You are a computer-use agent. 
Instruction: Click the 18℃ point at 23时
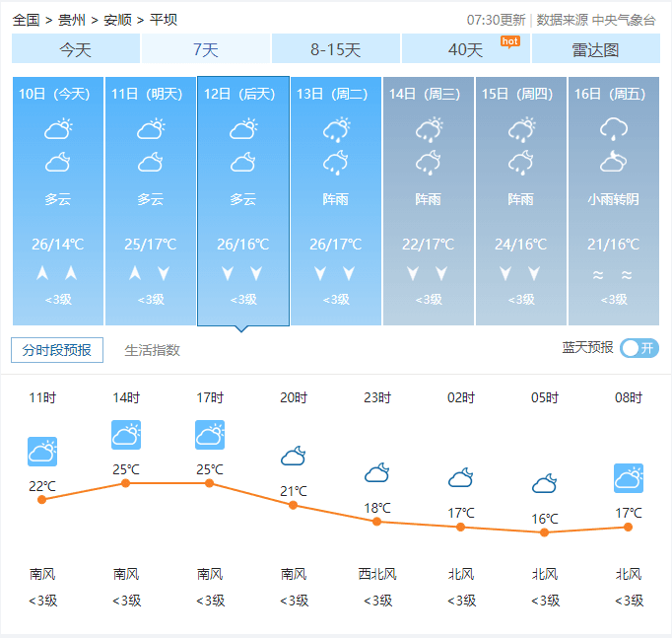click(x=376, y=522)
